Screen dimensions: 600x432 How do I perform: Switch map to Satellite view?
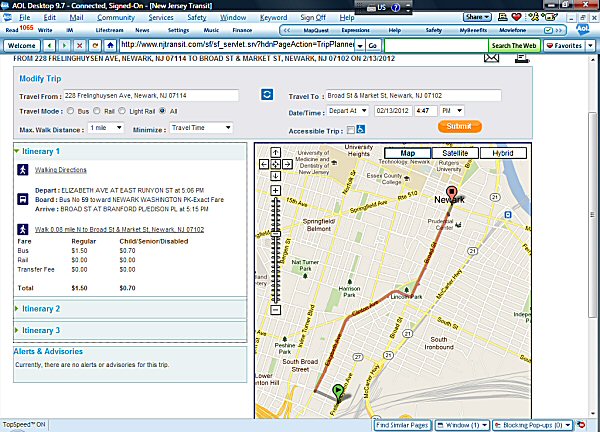click(455, 153)
